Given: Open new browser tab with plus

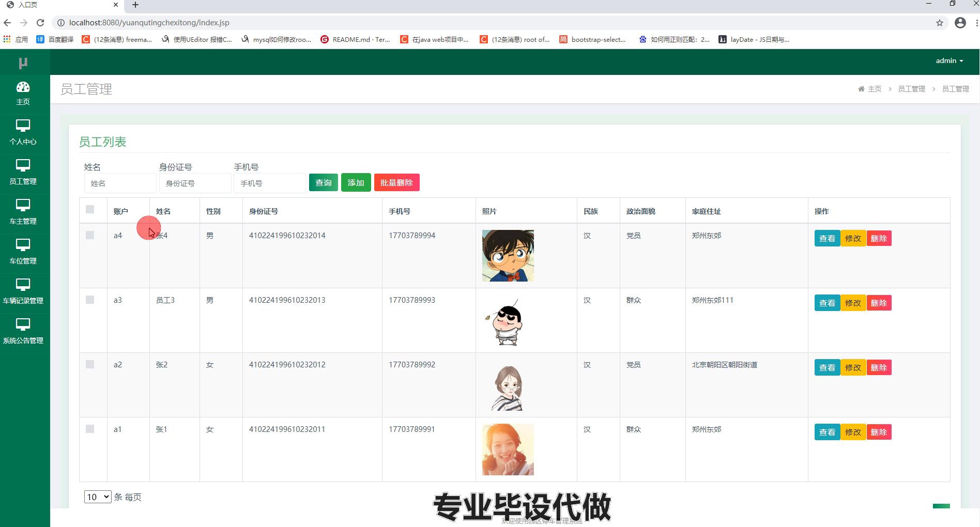Looking at the screenshot, I should click(135, 5).
